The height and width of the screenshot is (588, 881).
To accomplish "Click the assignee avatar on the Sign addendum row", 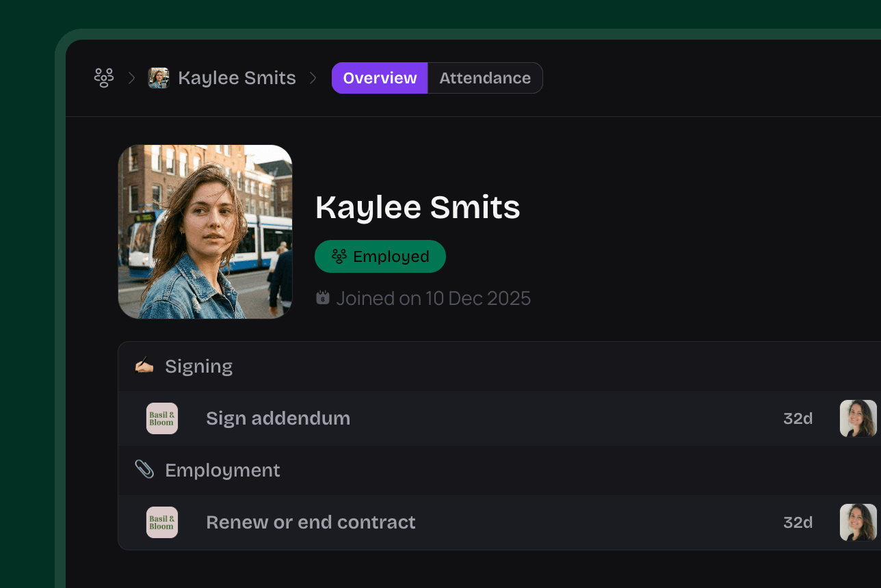I will (x=858, y=418).
